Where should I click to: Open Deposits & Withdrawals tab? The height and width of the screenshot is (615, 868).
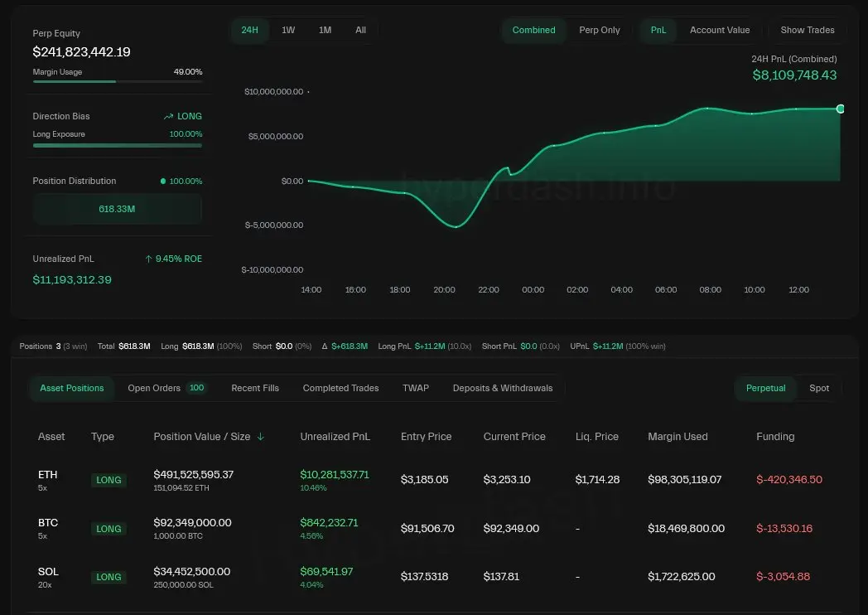coord(502,388)
